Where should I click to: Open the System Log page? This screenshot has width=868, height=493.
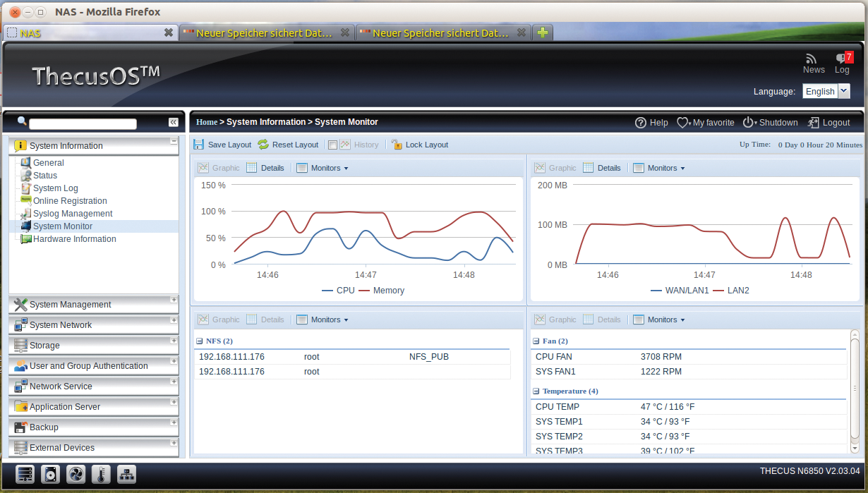(55, 188)
